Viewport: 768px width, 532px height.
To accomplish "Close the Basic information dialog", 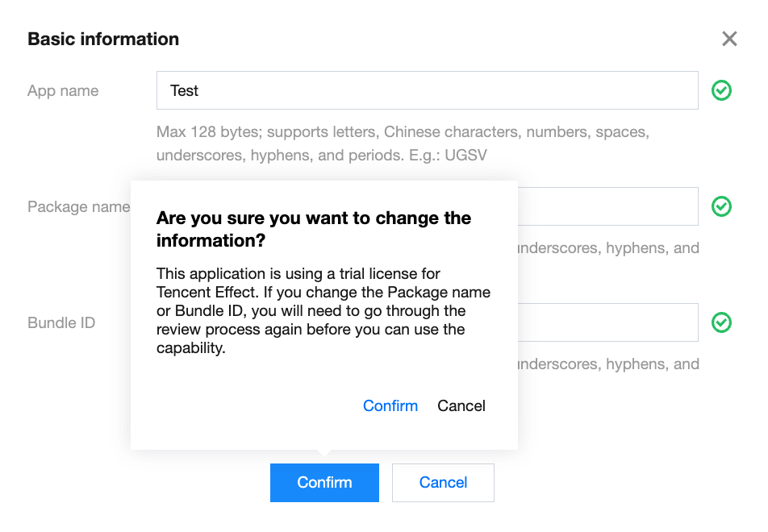I will pos(729,39).
